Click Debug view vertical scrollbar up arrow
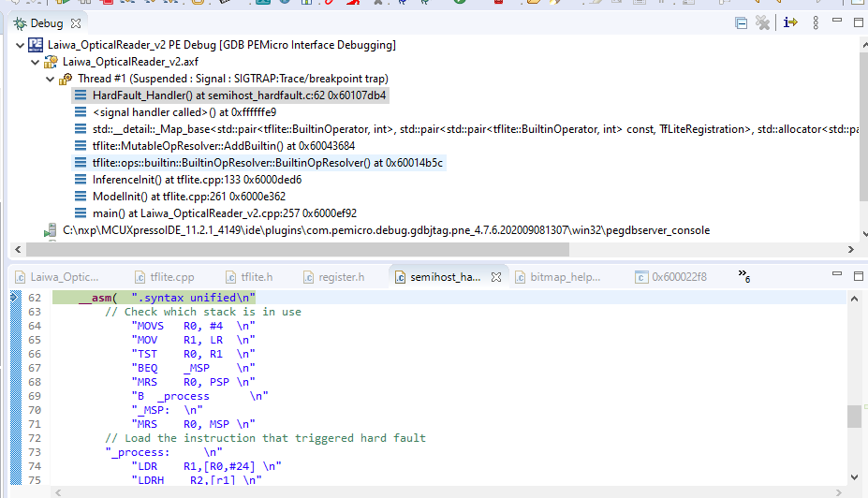Image resolution: width=868 pixels, height=498 pixels. click(x=863, y=44)
